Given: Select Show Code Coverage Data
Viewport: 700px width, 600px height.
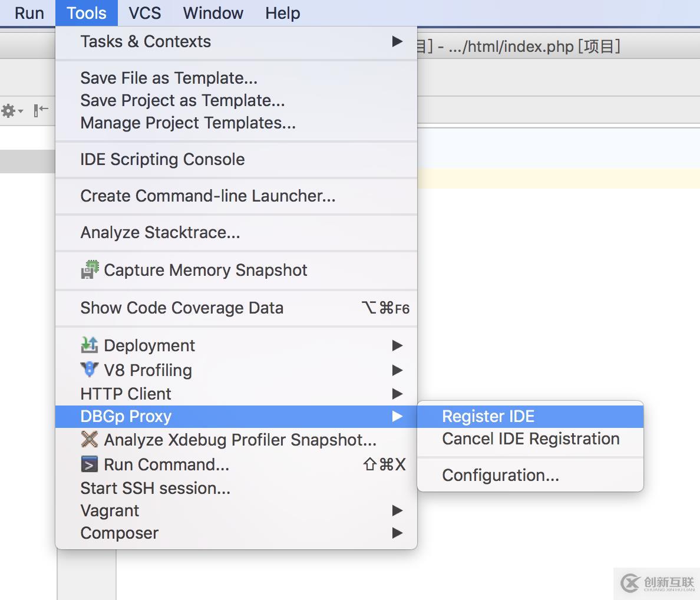Looking at the screenshot, I should coord(236,308).
